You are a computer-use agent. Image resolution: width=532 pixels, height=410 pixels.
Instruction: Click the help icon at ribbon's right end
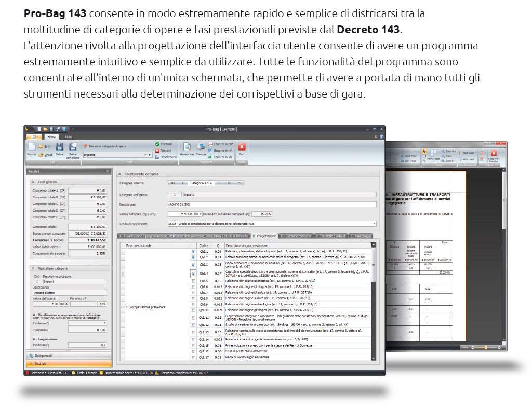coord(382,136)
